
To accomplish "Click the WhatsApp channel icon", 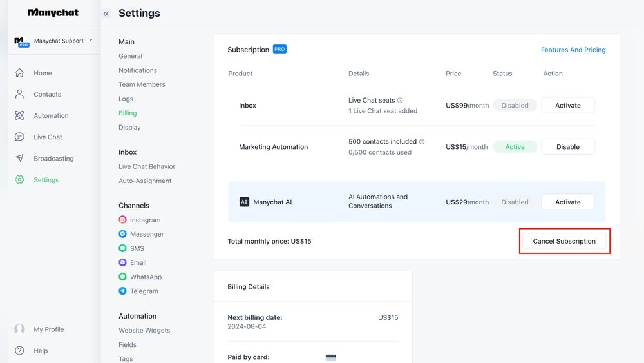I will [122, 277].
